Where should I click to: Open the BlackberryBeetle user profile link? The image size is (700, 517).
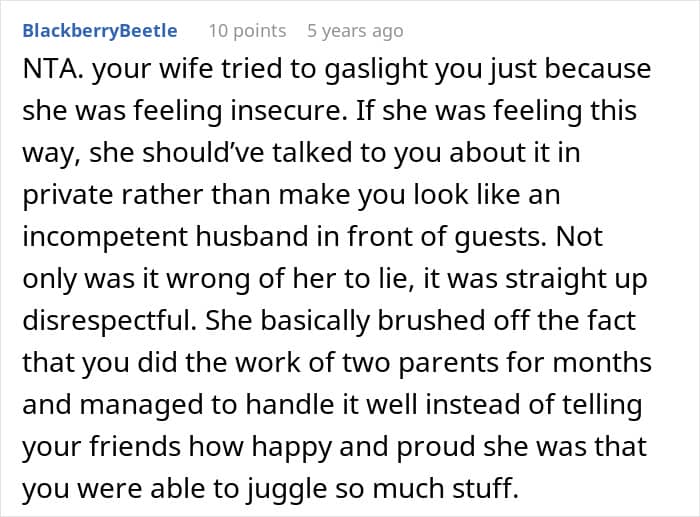tap(100, 31)
